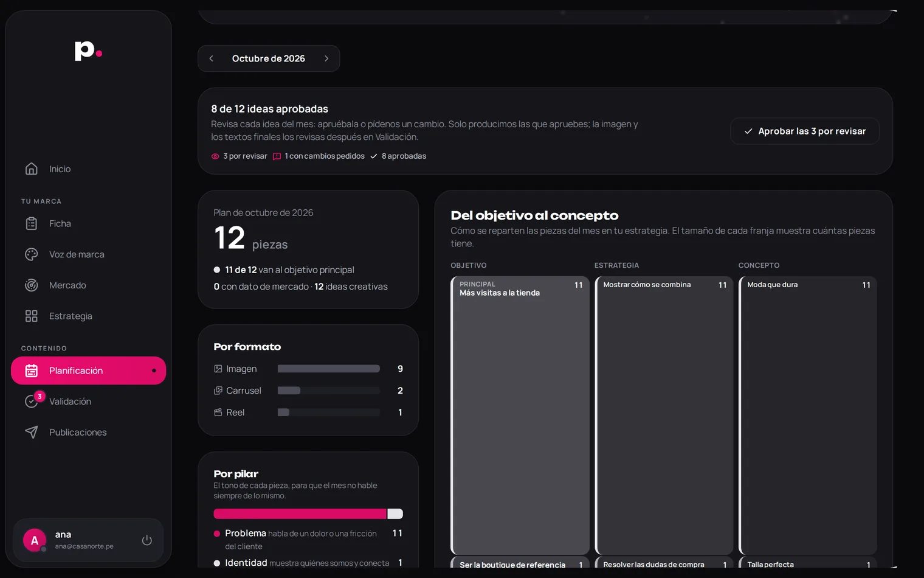Click the Voz de marca palette icon
Viewport: 924px width, 578px height.
32,254
